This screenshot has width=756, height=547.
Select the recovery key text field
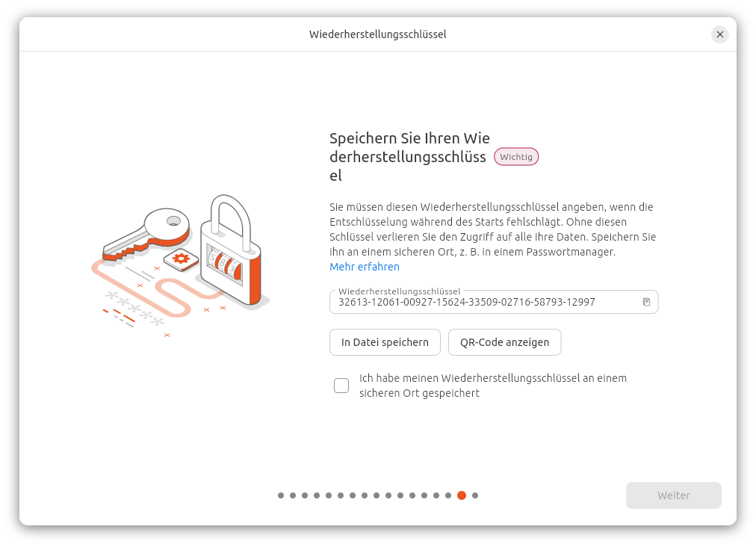(493, 302)
